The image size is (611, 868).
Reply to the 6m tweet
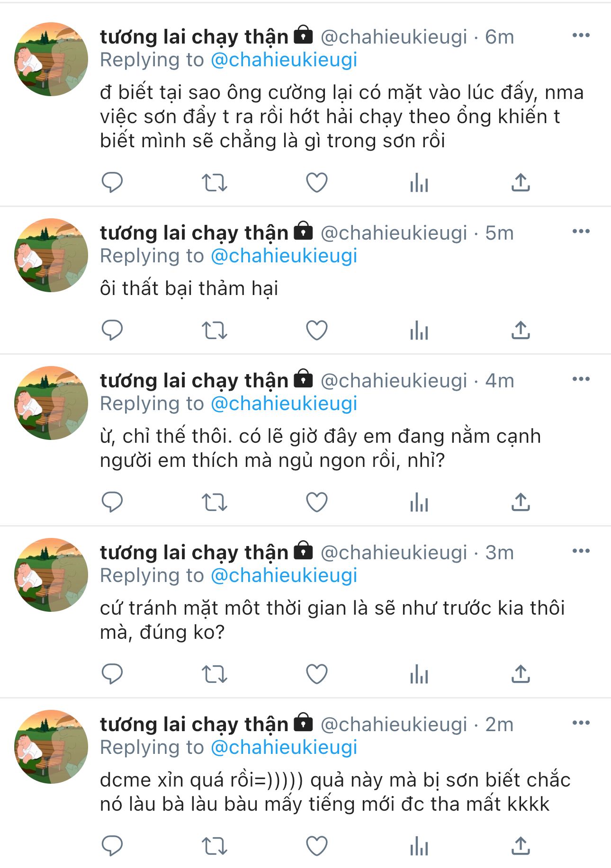(112, 182)
